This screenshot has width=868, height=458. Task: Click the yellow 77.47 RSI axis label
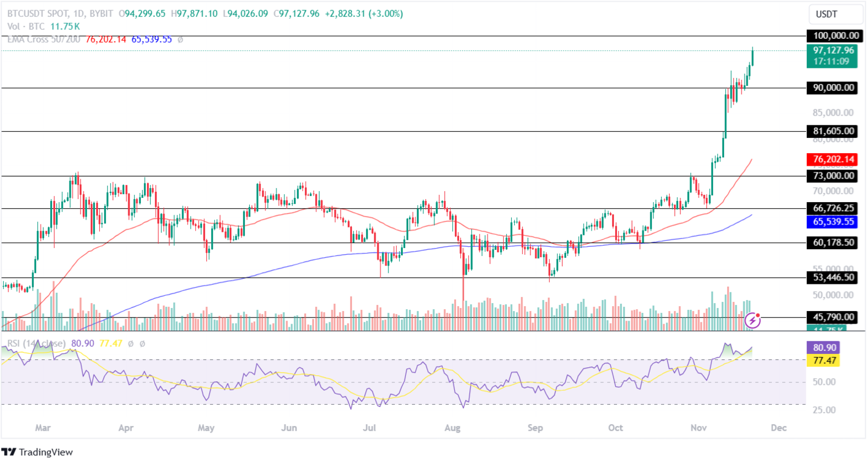(x=822, y=360)
